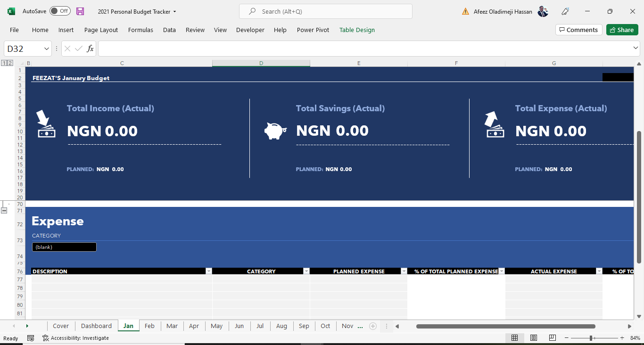This screenshot has width=644, height=345.
Task: Add a new sheet with plus icon
Action: pos(372,326)
